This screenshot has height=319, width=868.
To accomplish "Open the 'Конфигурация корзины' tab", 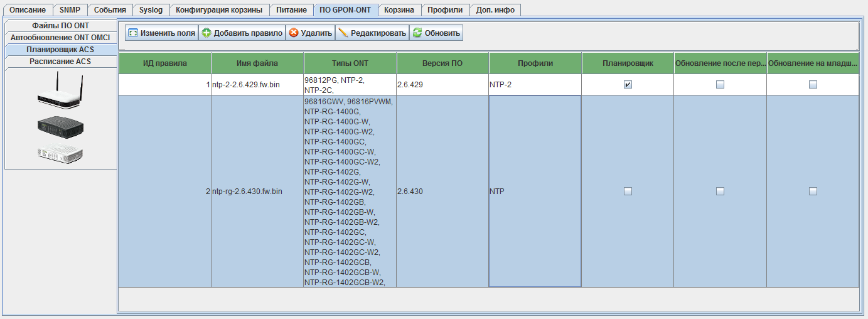I will pyautogui.click(x=219, y=10).
